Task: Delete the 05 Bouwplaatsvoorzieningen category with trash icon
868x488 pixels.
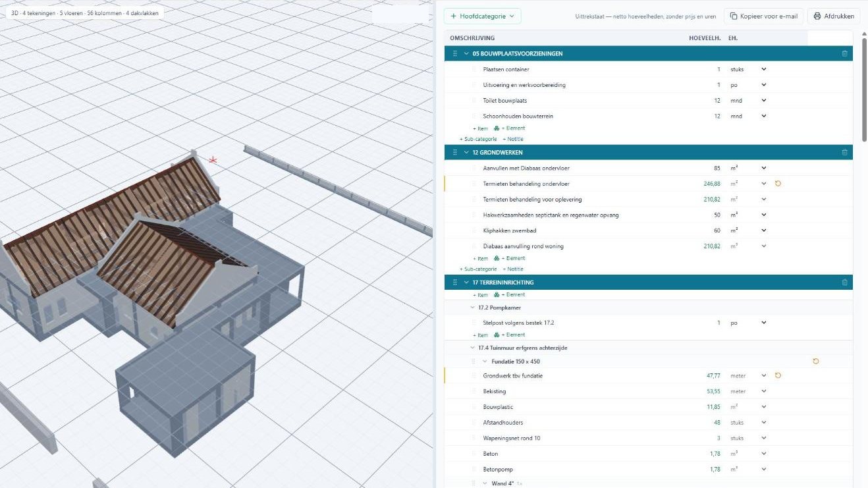Action: point(844,53)
